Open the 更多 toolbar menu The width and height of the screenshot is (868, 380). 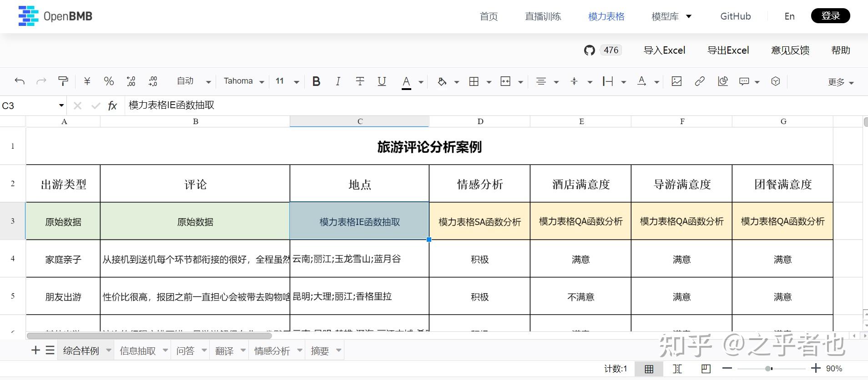click(x=841, y=82)
